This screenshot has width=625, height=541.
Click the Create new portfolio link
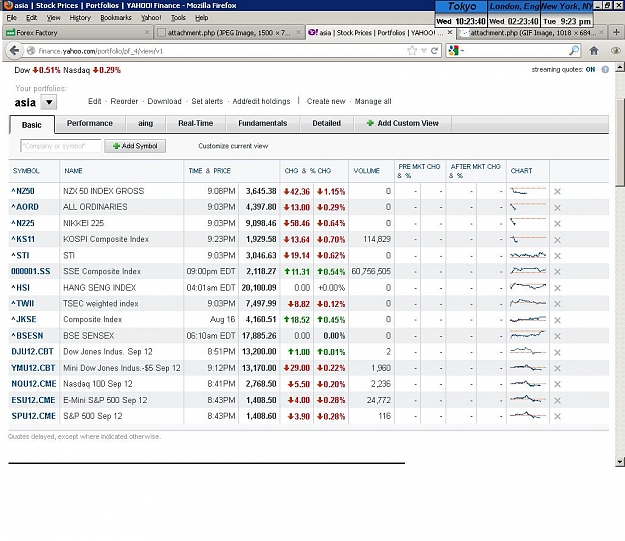click(326, 101)
